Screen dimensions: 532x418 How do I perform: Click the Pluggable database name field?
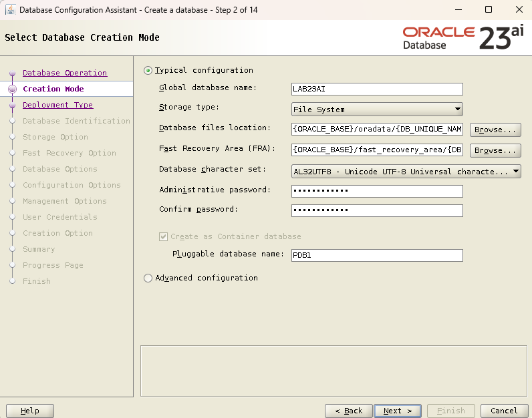click(x=377, y=255)
